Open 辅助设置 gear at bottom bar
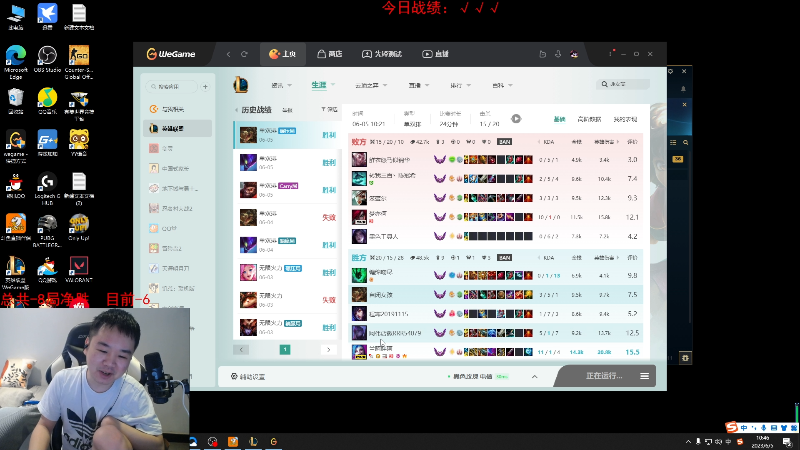Screen dimensions: 800x450 pos(234,377)
